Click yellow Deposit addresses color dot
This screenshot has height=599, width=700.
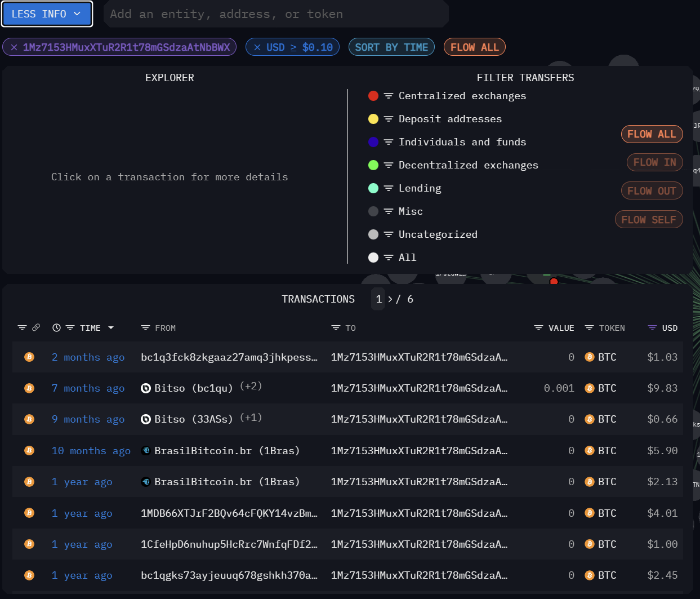click(x=373, y=119)
